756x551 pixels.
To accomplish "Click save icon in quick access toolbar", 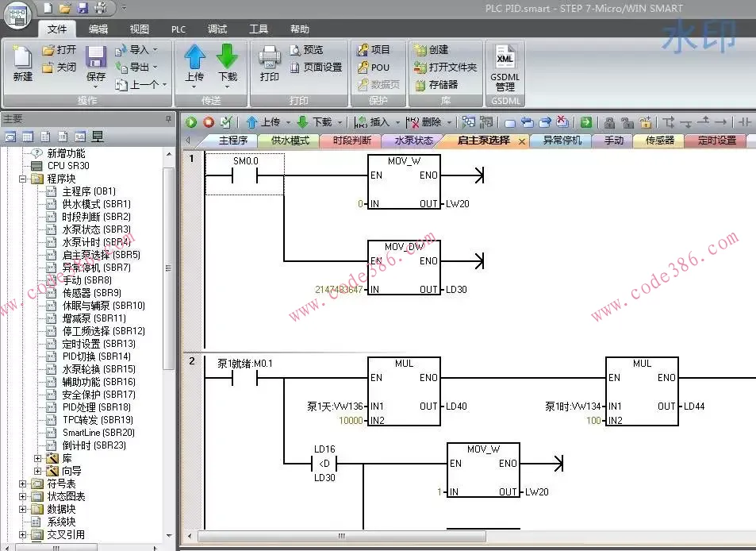I will (83, 9).
